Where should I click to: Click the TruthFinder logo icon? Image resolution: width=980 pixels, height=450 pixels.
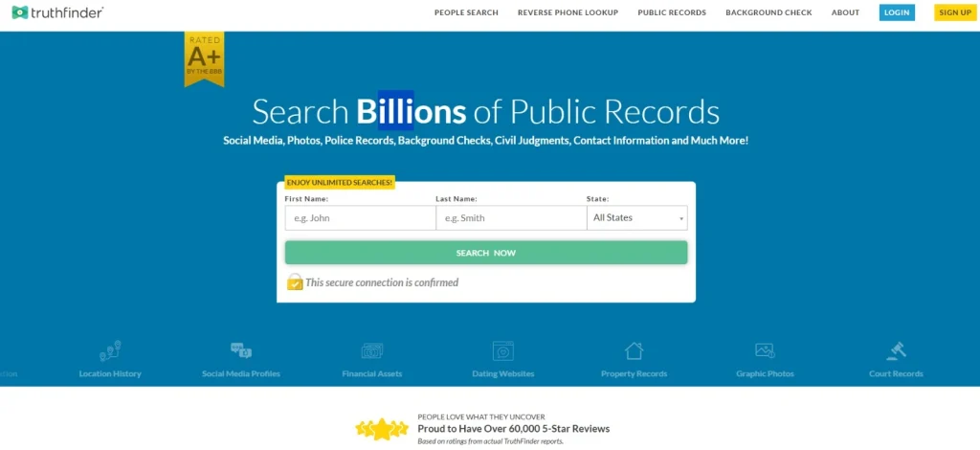pos(20,12)
